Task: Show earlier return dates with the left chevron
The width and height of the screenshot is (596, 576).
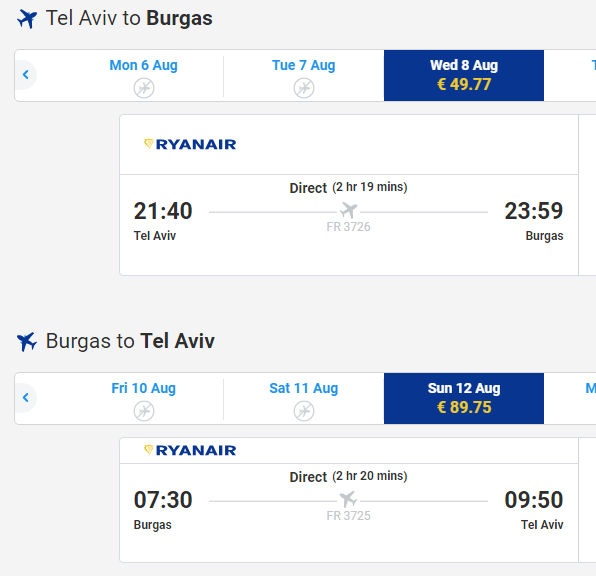Action: click(x=25, y=398)
